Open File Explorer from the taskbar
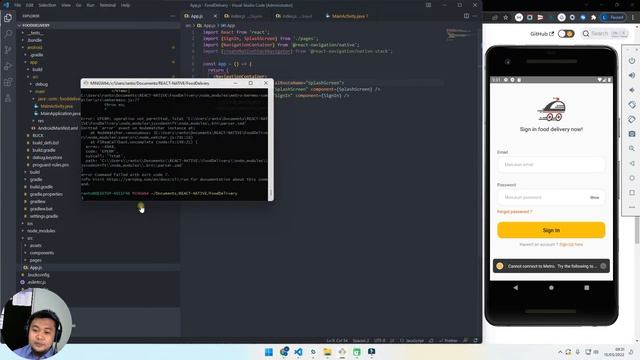This screenshot has height=360, width=640. (327, 352)
